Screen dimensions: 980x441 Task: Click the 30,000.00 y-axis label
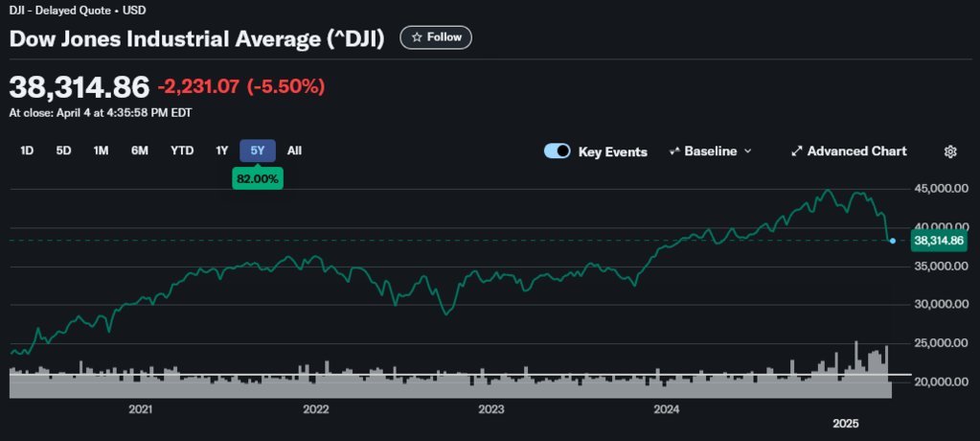coord(941,305)
